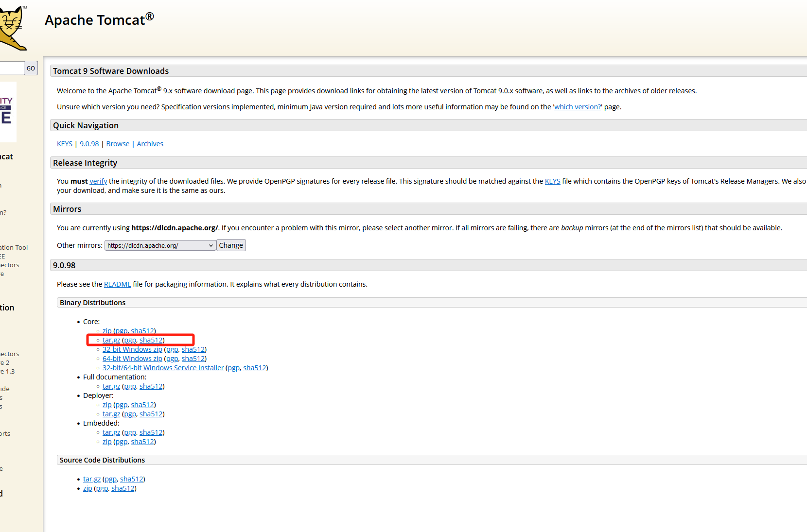Download Core tar.gz distribution

111,340
